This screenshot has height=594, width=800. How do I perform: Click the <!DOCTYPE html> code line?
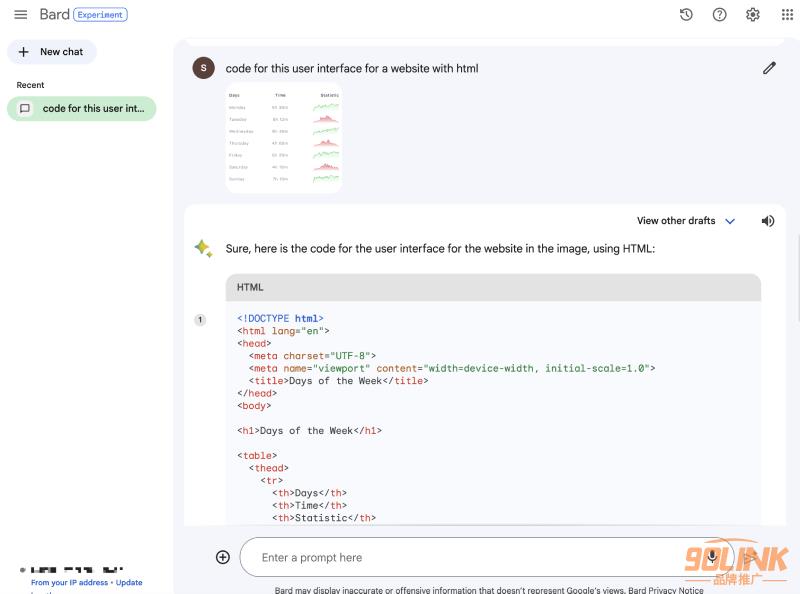point(280,318)
